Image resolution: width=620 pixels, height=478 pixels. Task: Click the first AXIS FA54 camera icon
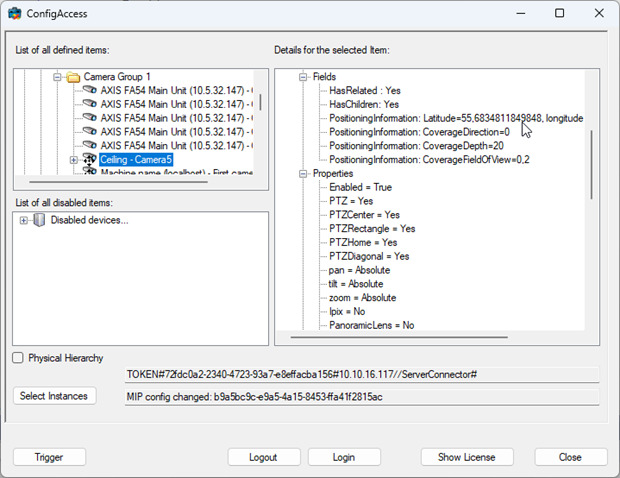(x=90, y=90)
